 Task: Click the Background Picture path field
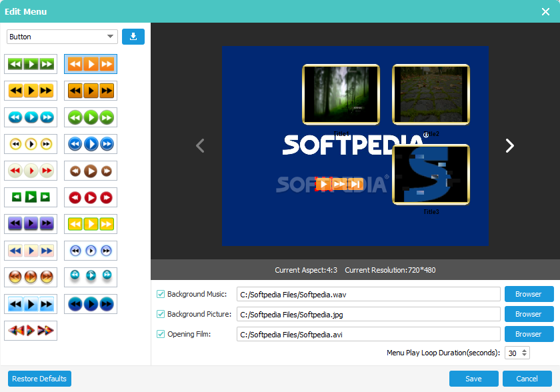[368, 315]
